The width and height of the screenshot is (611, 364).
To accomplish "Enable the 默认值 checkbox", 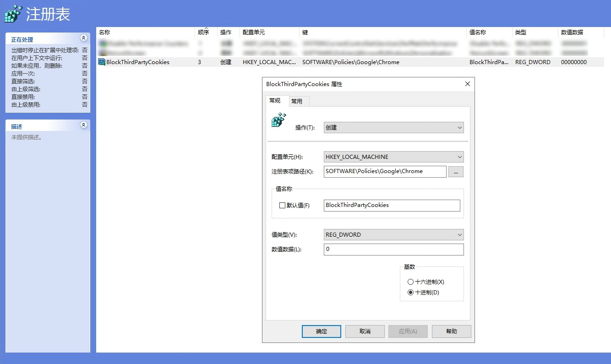I will click(x=282, y=206).
